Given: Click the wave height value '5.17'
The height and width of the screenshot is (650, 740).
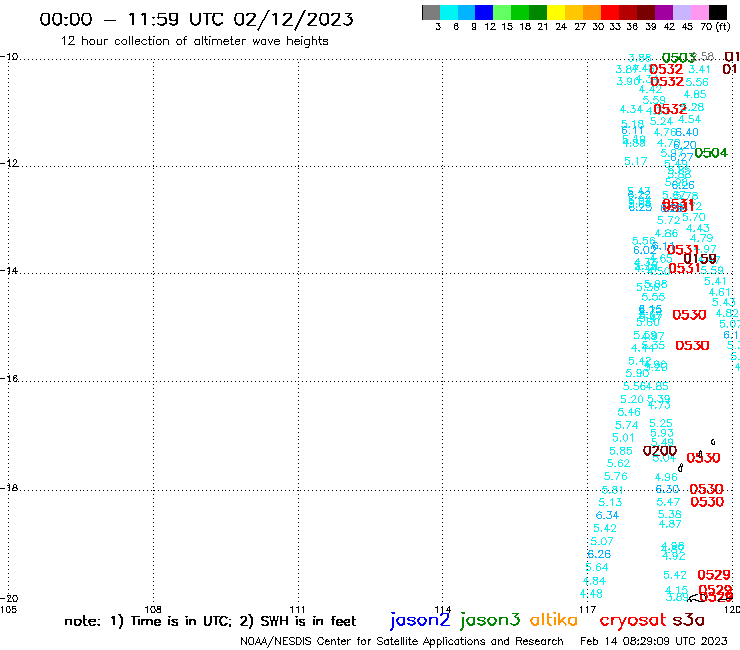Looking at the screenshot, I should (636, 161).
